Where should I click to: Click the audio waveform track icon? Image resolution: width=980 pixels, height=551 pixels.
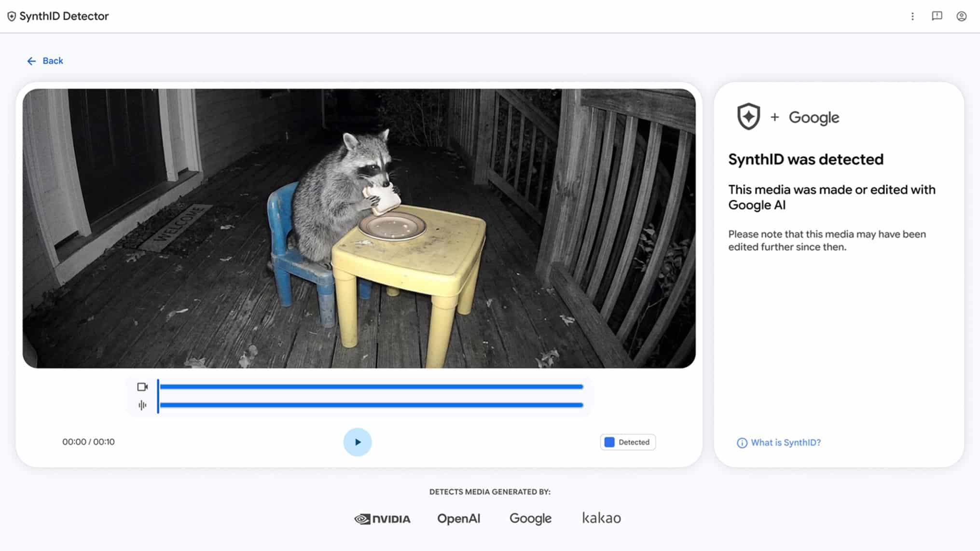pyautogui.click(x=142, y=405)
